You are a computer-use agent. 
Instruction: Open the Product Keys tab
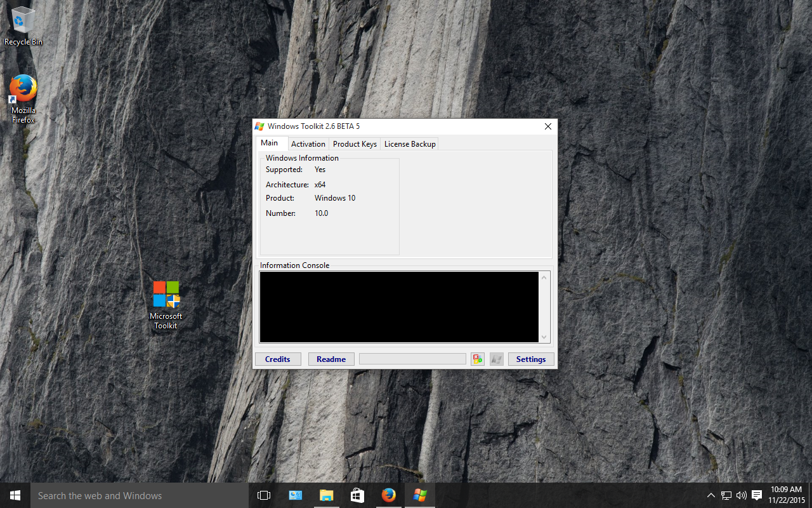(x=355, y=144)
